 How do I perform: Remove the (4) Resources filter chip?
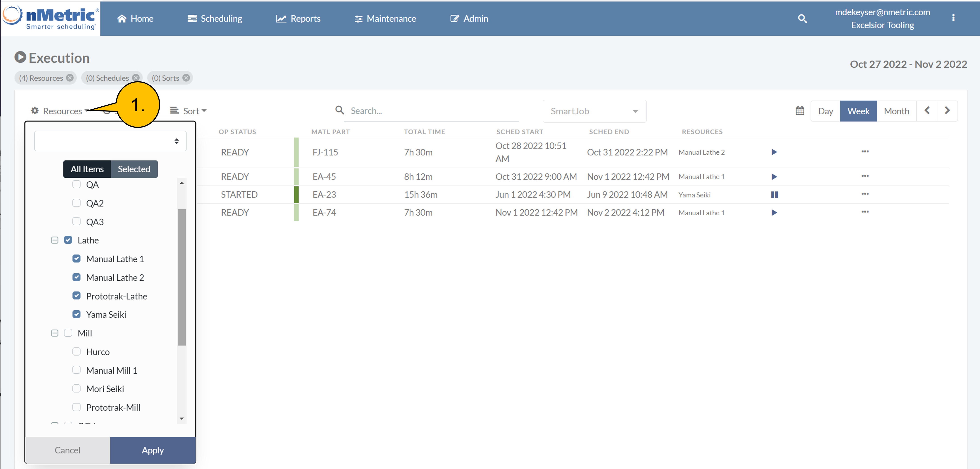click(70, 78)
